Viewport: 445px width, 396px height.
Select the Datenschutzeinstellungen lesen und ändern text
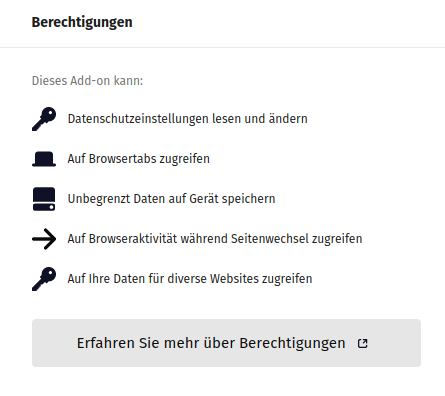188,119
